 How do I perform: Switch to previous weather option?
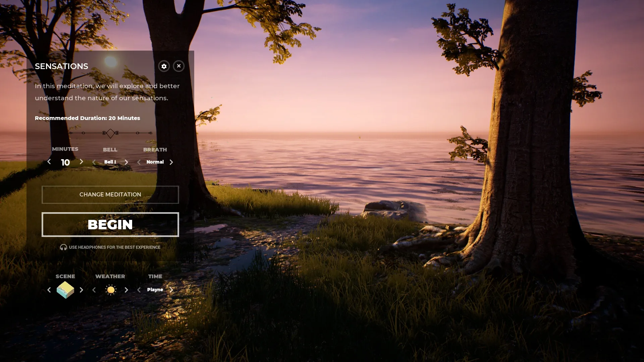pyautogui.click(x=94, y=290)
